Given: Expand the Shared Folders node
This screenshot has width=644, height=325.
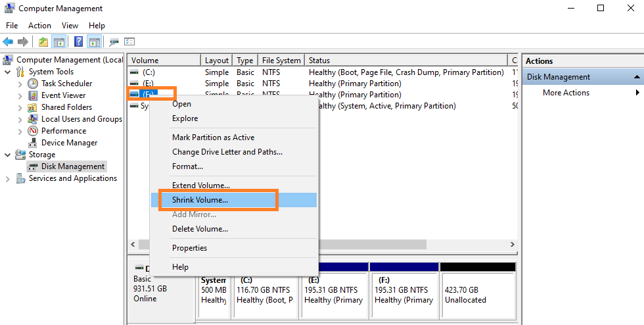Looking at the screenshot, I should coord(20,108).
